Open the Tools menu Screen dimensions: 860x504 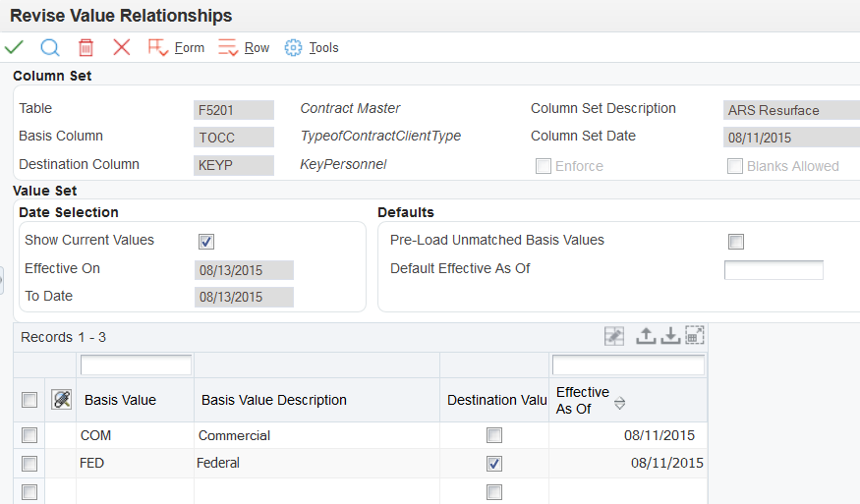click(323, 48)
